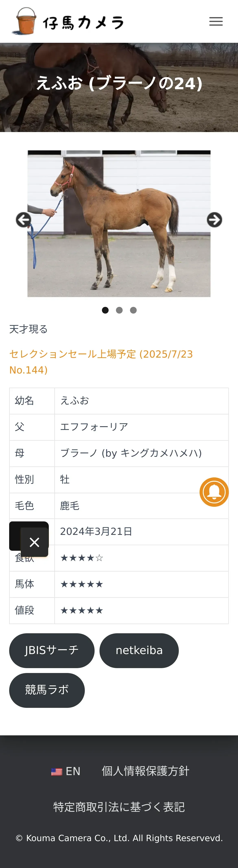Show next photo with right arrow
The image size is (238, 868).
coord(214,220)
